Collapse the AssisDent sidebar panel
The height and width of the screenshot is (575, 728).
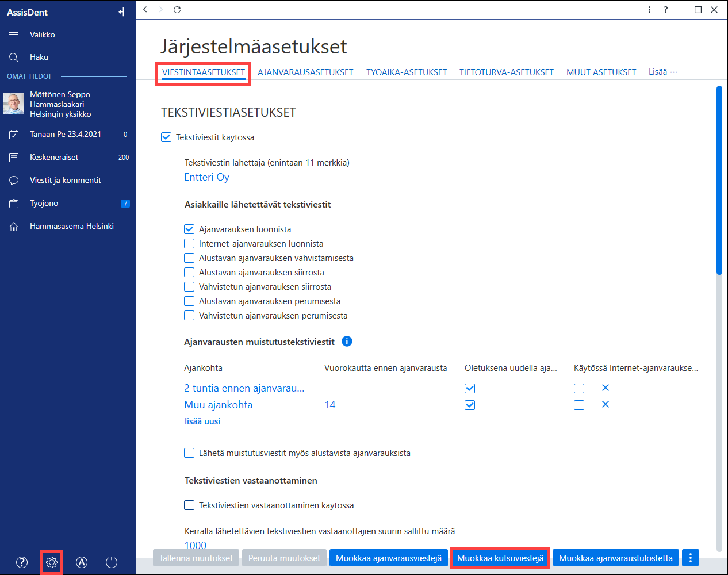tap(121, 12)
